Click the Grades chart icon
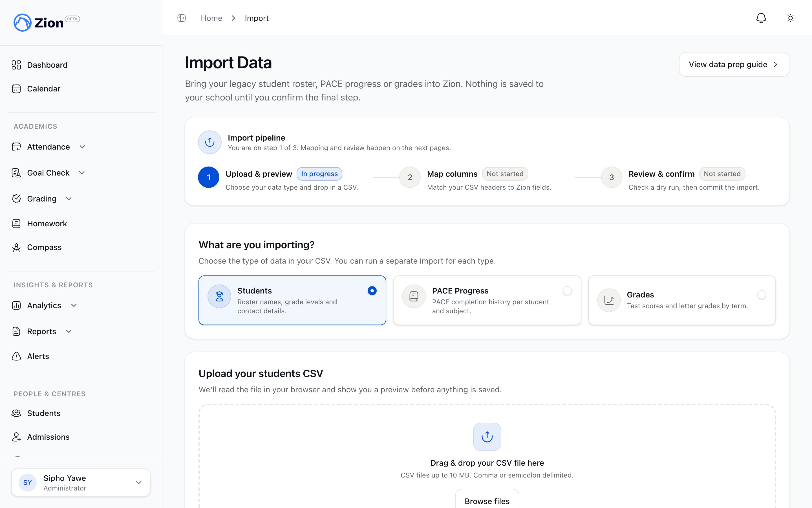Viewport: 812px width, 508px height. [x=609, y=300]
